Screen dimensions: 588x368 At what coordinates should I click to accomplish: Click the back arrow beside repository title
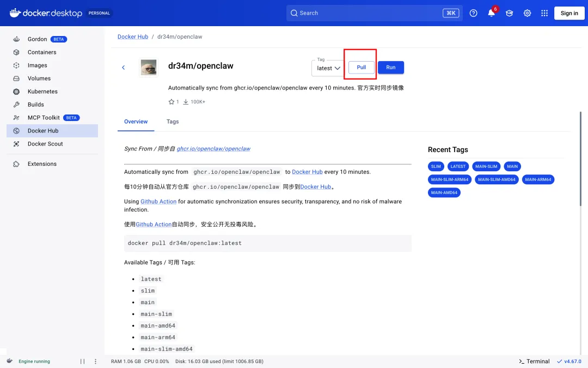click(124, 68)
